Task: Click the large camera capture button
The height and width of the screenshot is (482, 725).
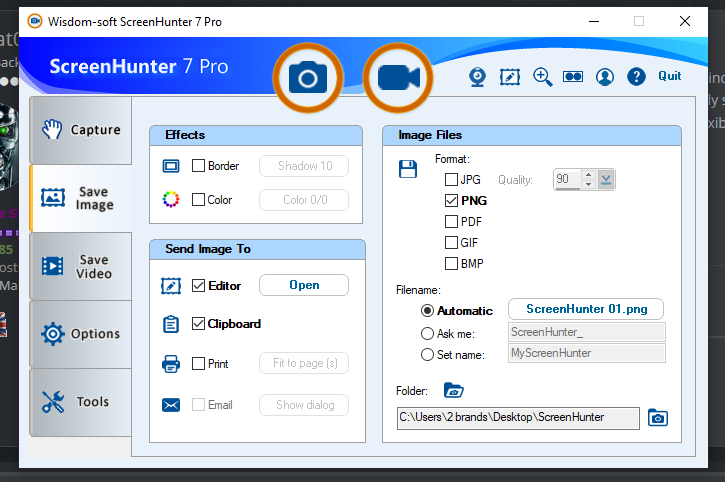Action: tap(308, 78)
